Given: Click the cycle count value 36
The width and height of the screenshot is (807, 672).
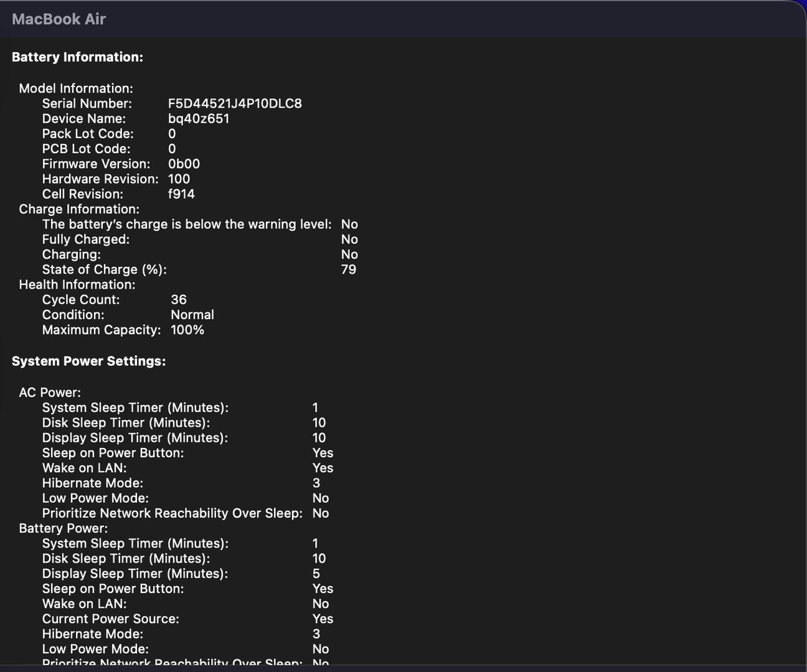Looking at the screenshot, I should coord(179,299).
